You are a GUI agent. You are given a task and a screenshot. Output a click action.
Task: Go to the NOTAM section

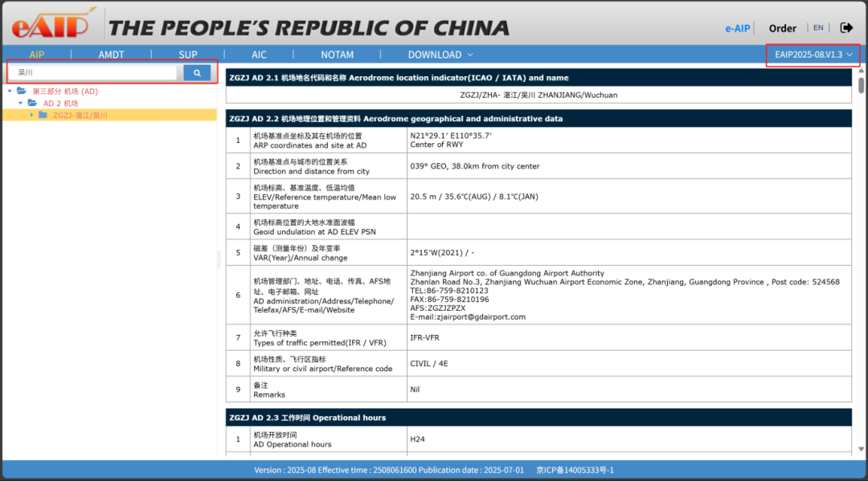[337, 55]
